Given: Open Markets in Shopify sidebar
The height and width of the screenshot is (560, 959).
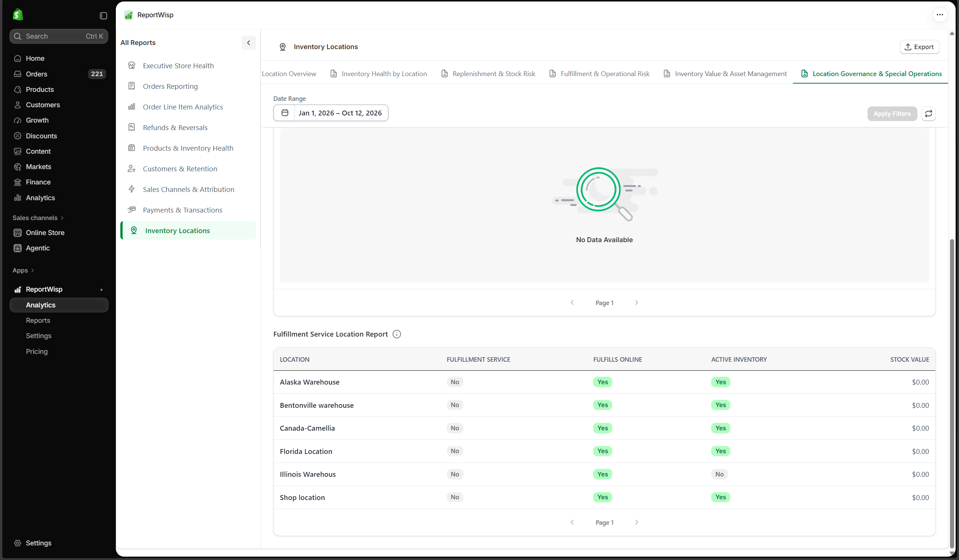Looking at the screenshot, I should (x=59, y=167).
